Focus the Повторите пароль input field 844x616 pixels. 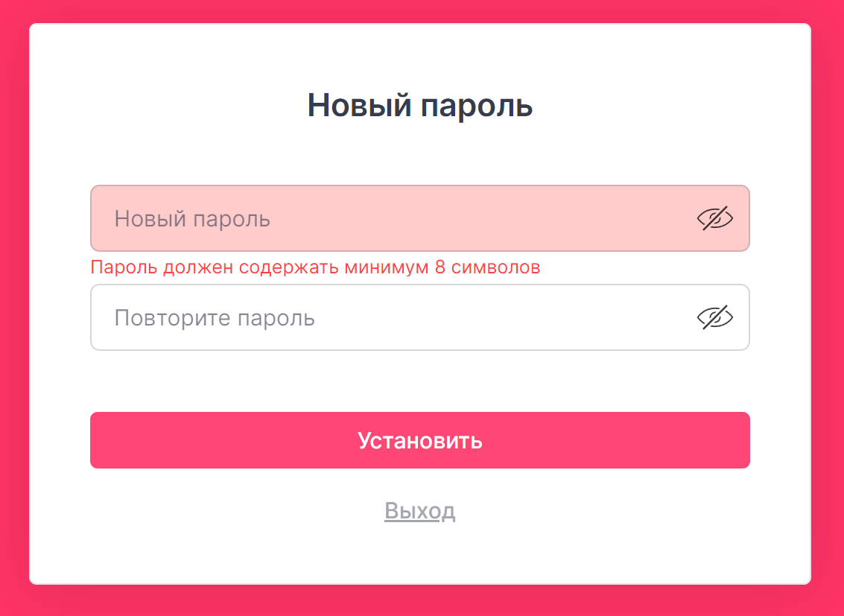click(x=420, y=317)
